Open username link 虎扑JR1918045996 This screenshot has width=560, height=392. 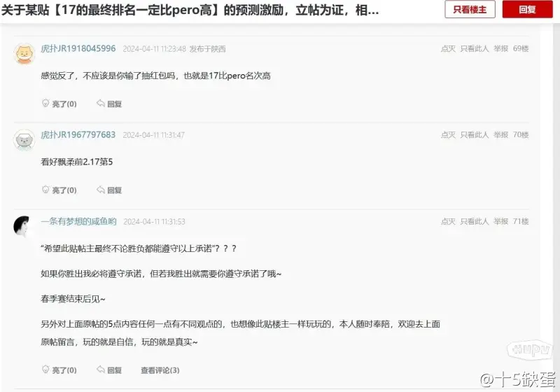pyautogui.click(x=78, y=48)
